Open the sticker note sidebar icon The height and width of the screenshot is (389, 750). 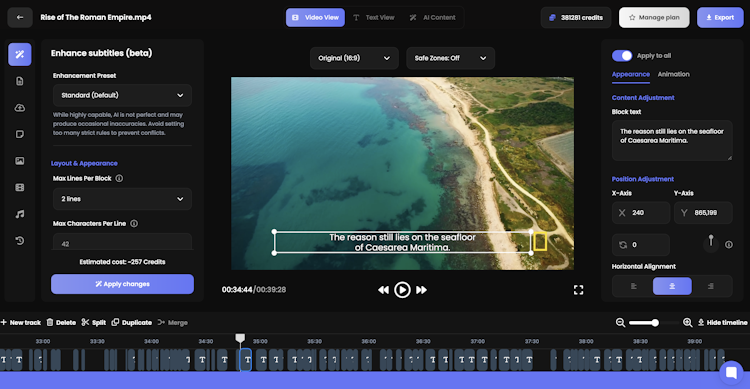pos(20,134)
